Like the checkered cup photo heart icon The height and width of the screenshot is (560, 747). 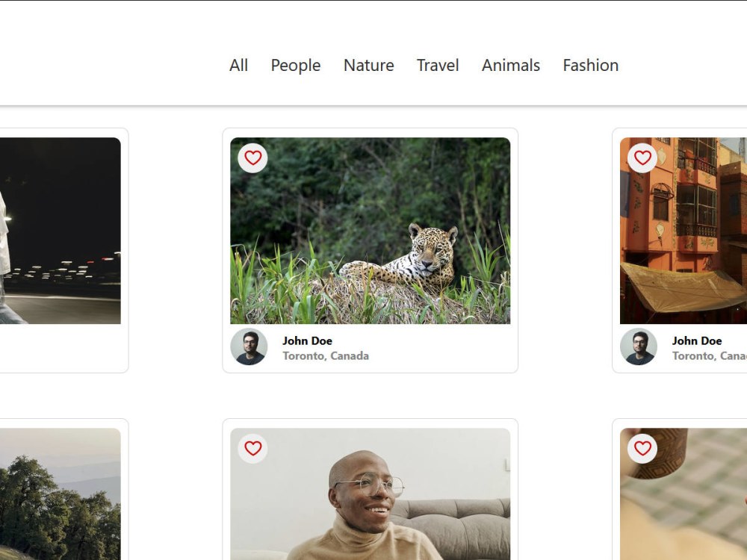tap(642, 448)
